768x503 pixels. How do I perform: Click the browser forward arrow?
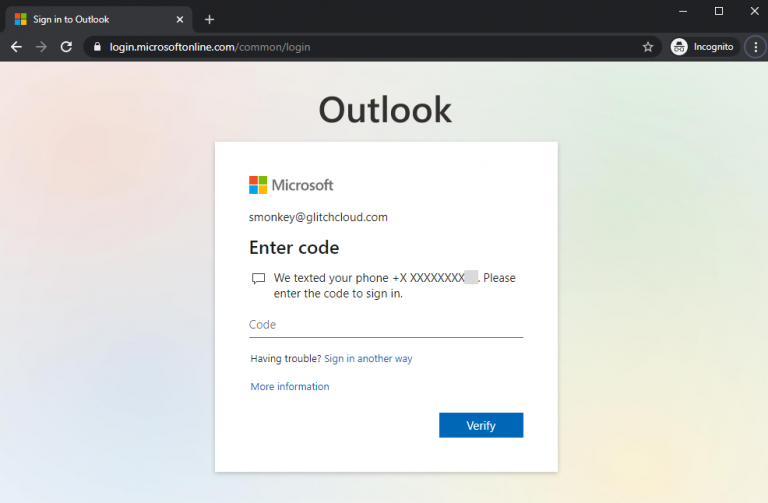41,47
